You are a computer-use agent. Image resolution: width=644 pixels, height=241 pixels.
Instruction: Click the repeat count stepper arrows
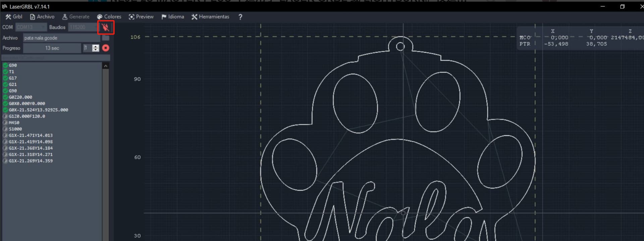click(96, 48)
